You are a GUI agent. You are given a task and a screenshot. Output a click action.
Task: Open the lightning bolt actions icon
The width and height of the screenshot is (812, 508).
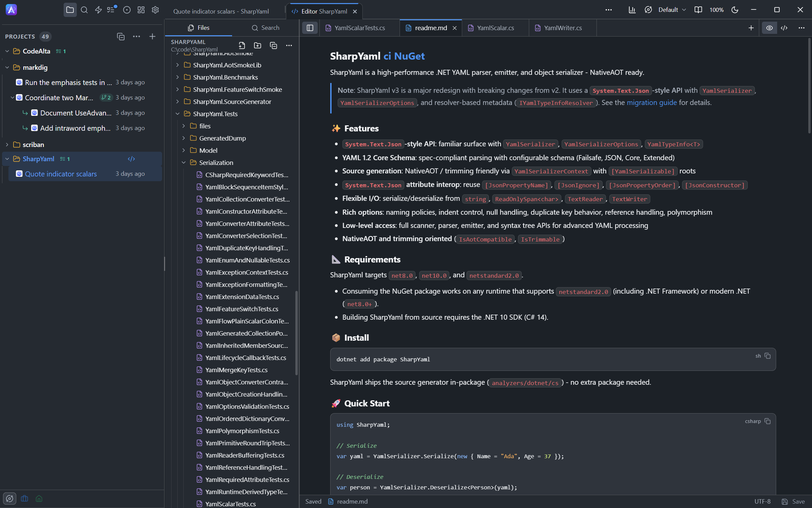coord(98,10)
